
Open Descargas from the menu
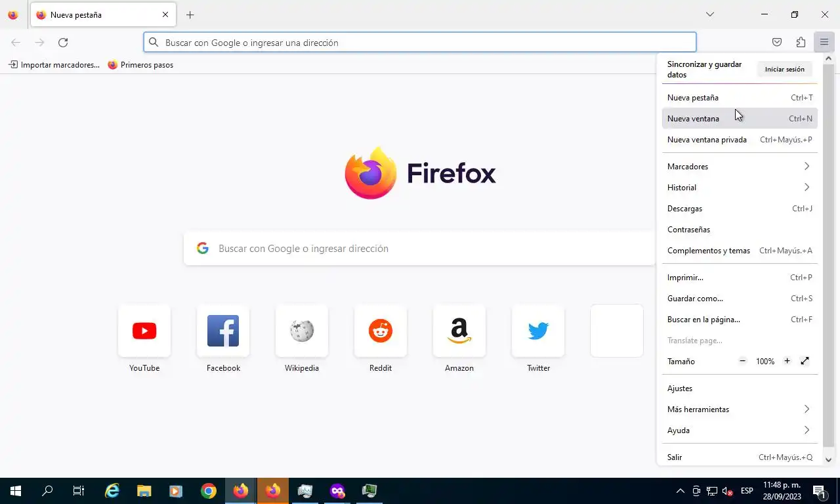click(740, 209)
